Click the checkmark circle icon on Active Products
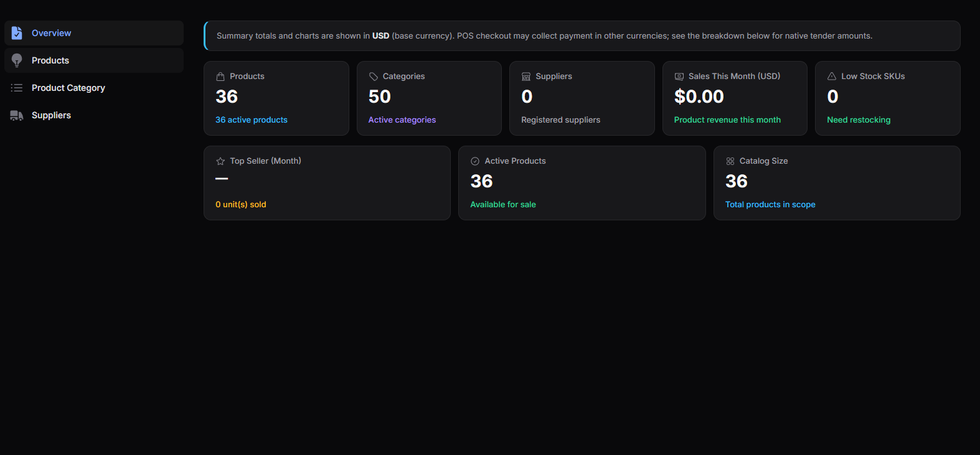Screen dimensions: 980x455 coord(475,161)
